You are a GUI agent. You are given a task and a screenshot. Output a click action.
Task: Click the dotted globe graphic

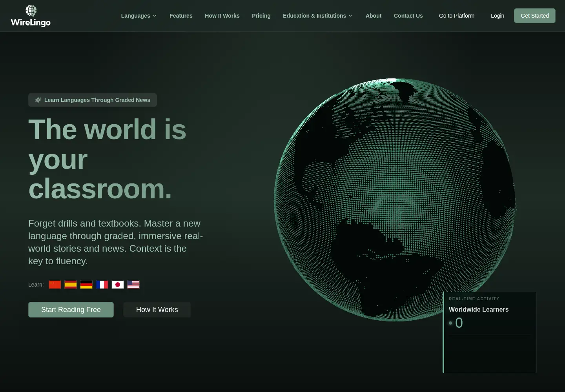coord(395,200)
